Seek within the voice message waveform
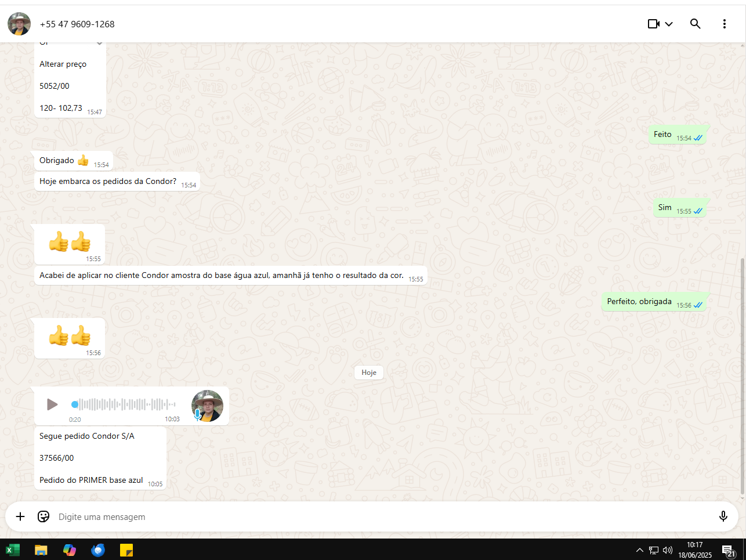The width and height of the screenshot is (746, 560). 125,404
